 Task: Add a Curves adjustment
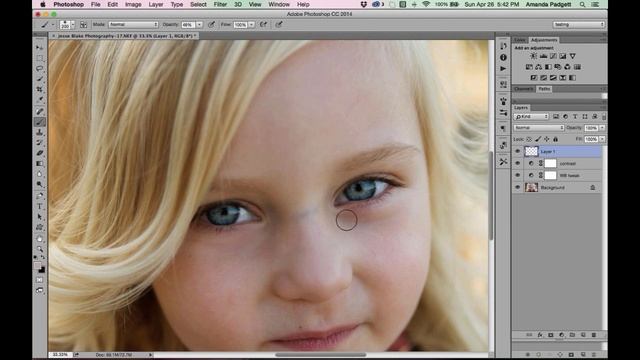[x=553, y=56]
